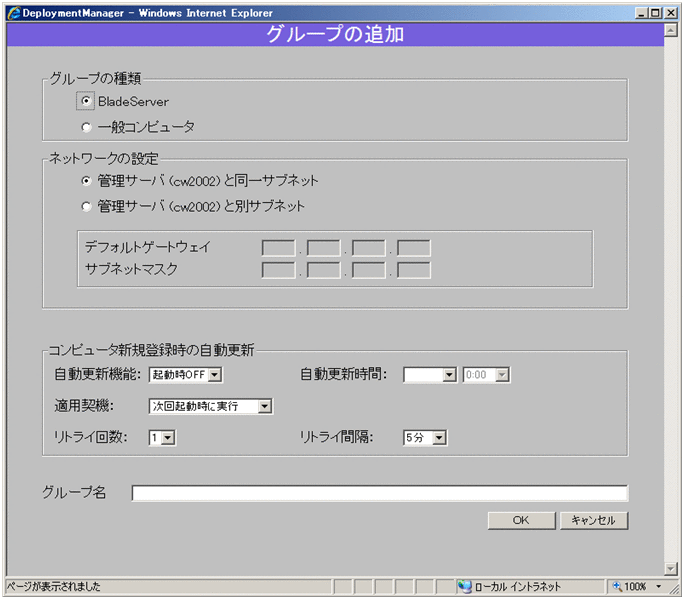Click the グループ名 text field
This screenshot has height=600, width=685.
380,493
